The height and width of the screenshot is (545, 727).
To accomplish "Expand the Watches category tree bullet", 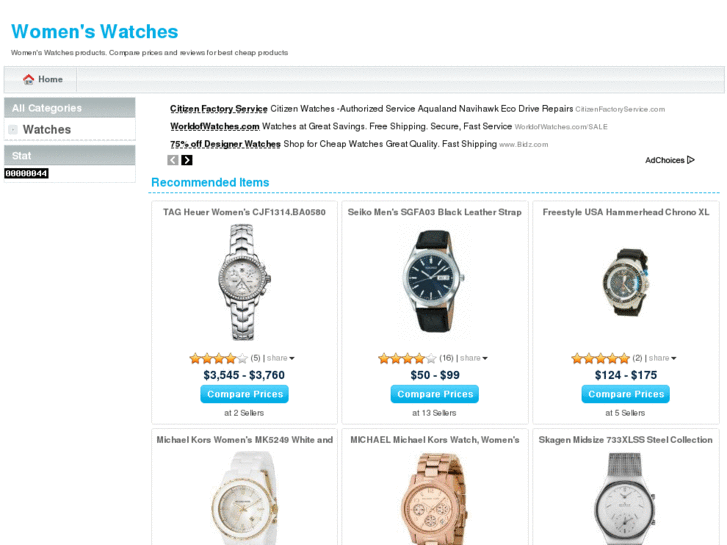I will tap(13, 130).
